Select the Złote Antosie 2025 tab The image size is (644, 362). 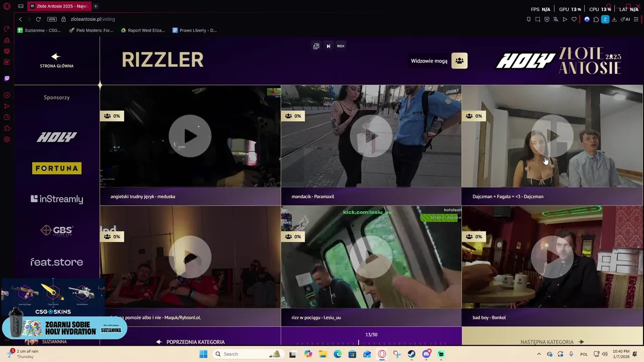[59, 6]
